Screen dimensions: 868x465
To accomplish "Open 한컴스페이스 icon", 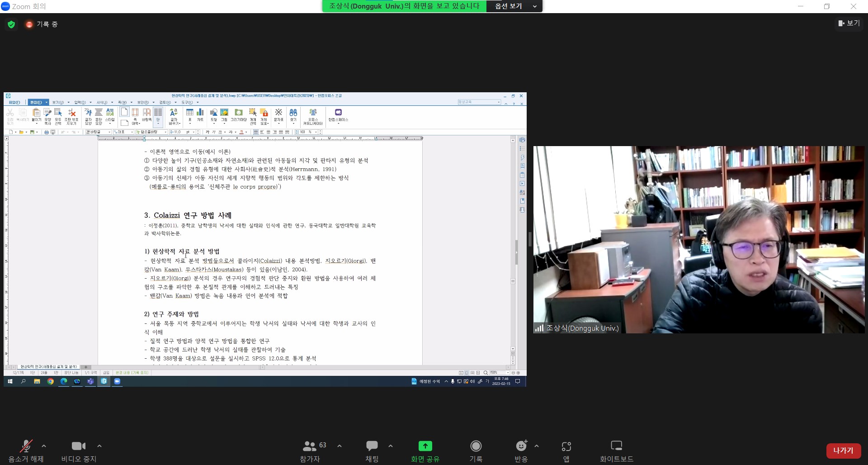I will tap(338, 115).
